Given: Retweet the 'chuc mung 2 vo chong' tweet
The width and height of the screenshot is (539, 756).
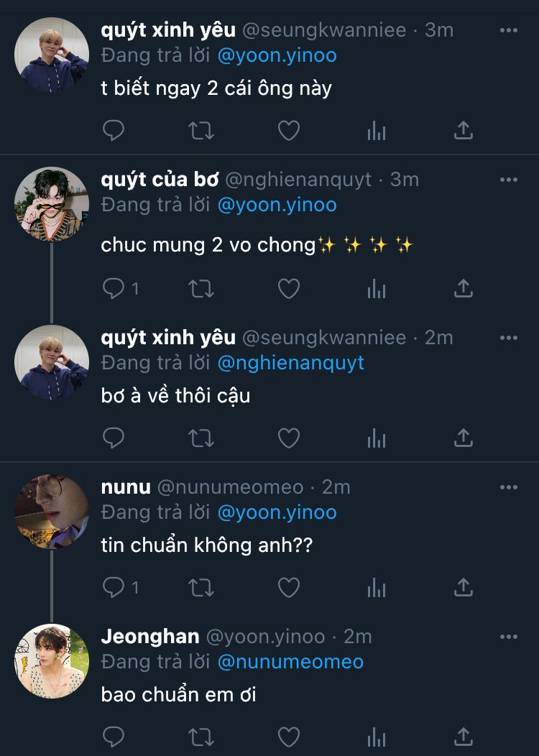Looking at the screenshot, I should coord(201,289).
